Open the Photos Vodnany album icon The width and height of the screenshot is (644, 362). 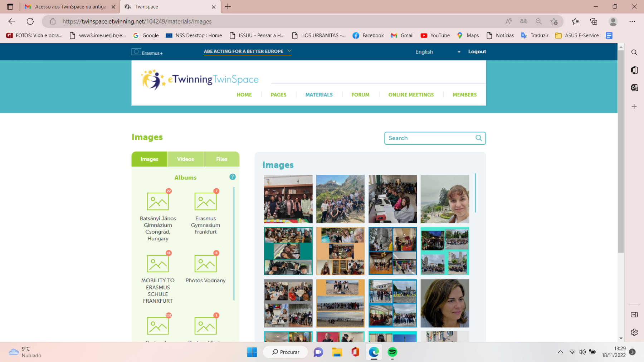pos(205,263)
